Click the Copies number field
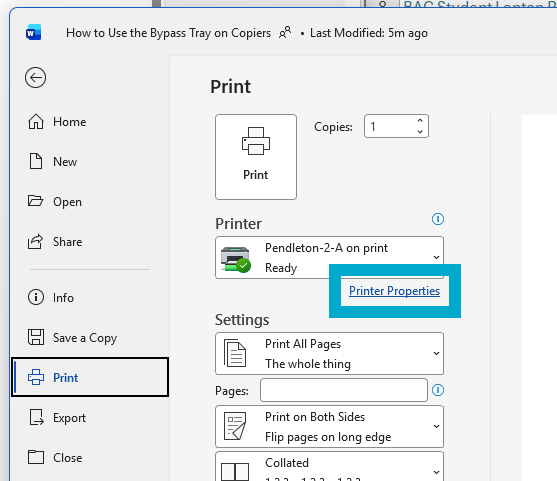The height and width of the screenshot is (481, 557). 390,126
